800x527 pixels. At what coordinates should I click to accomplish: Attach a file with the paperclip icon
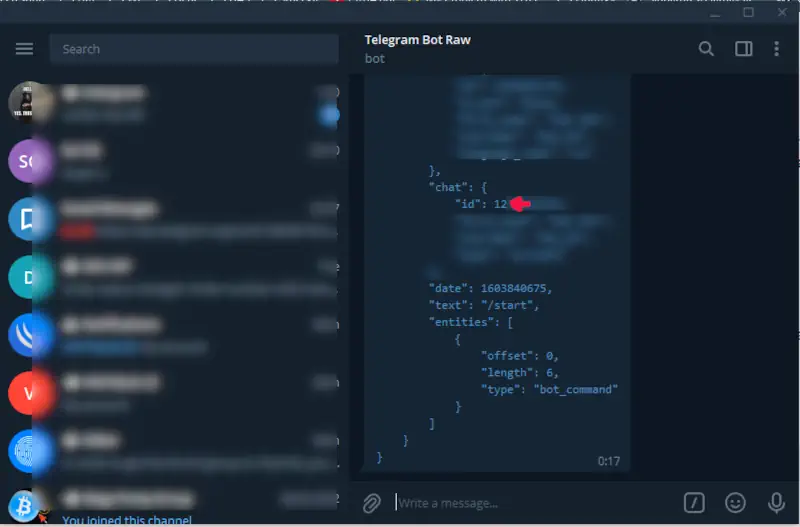[x=372, y=504]
